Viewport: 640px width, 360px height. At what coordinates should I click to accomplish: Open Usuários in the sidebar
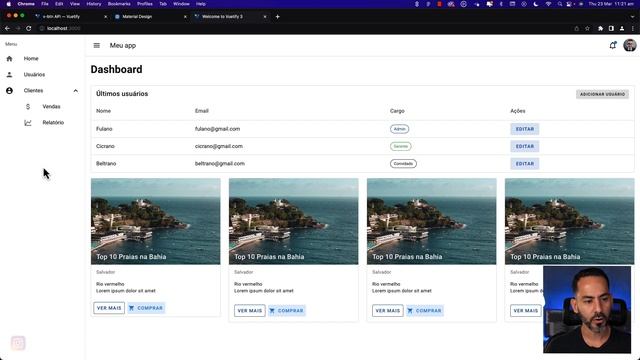34,75
